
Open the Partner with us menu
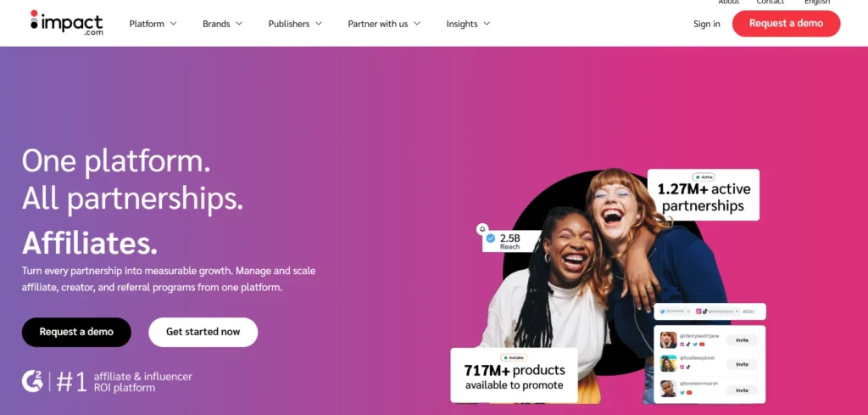(384, 24)
